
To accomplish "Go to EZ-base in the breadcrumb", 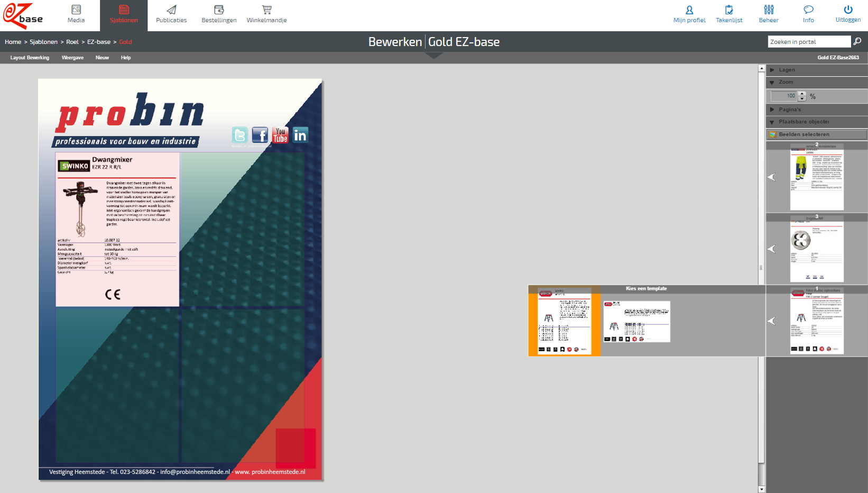I will [99, 42].
